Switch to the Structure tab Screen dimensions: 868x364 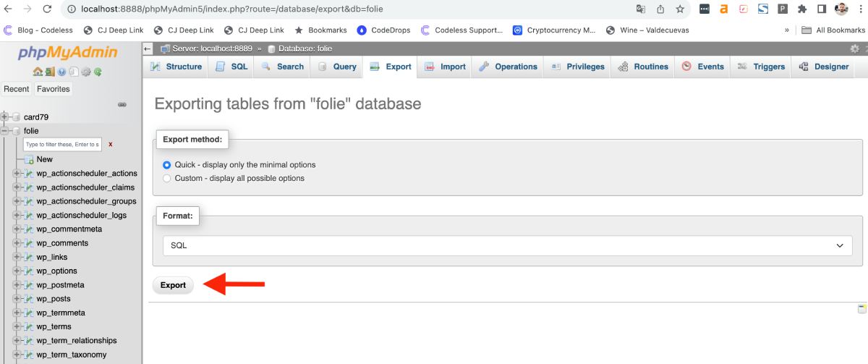click(176, 67)
